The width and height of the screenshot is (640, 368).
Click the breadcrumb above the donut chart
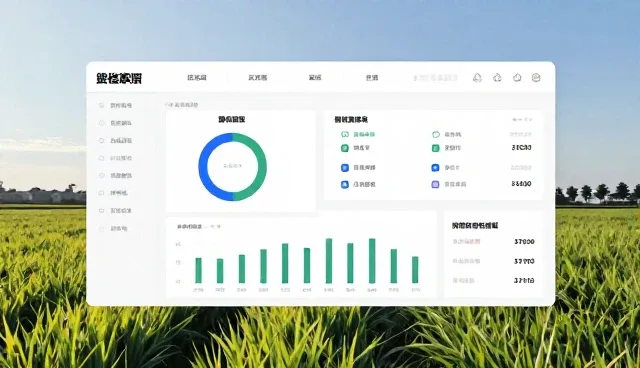[x=182, y=105]
